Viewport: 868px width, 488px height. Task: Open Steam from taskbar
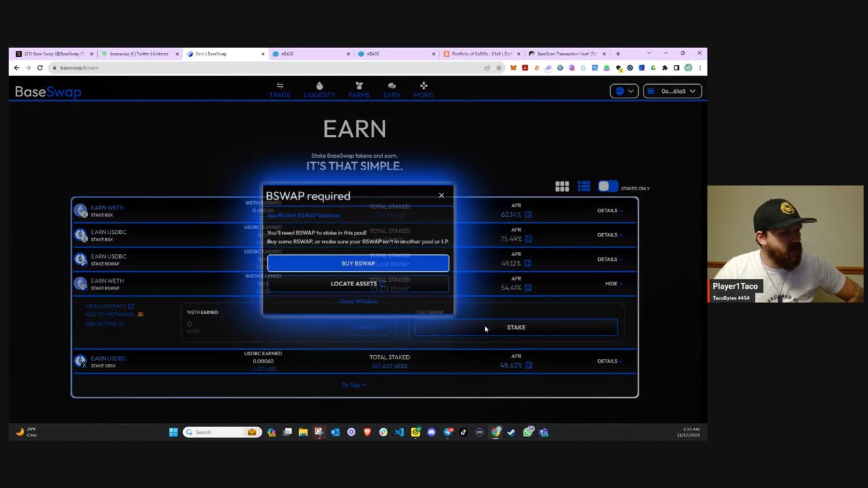coord(511,432)
